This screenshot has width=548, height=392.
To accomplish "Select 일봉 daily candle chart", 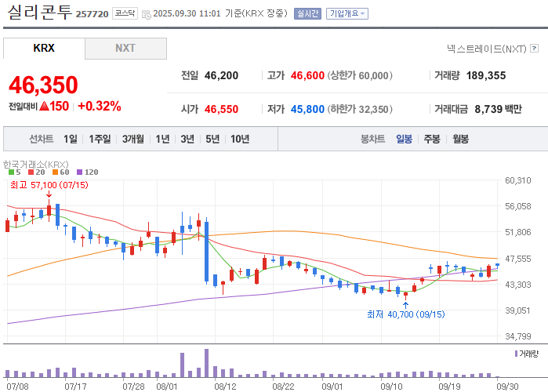I will pos(404,139).
